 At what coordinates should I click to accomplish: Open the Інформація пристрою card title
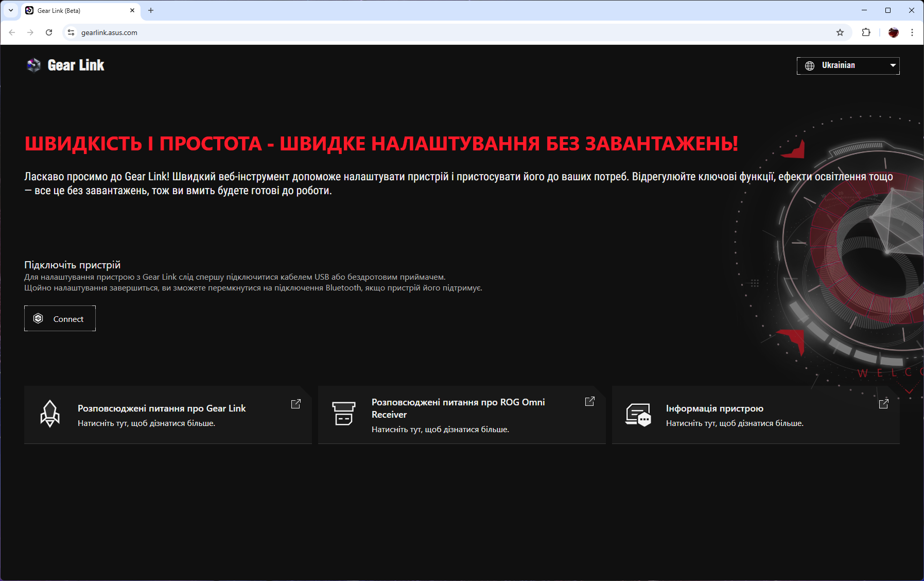click(x=714, y=408)
